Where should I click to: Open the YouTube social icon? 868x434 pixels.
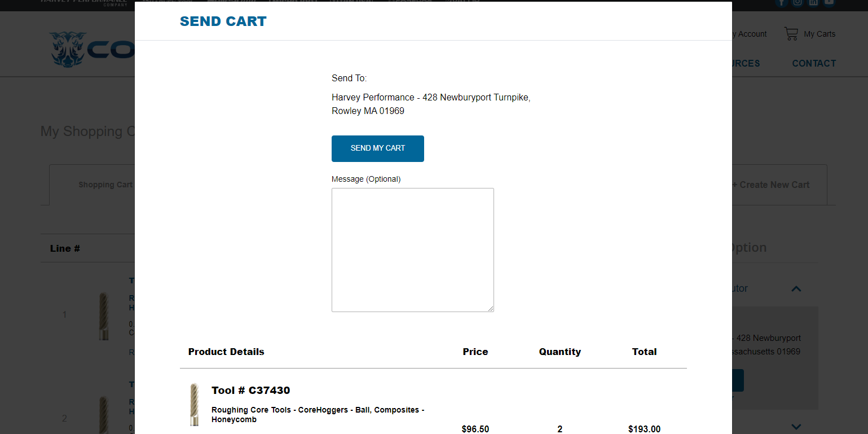click(829, 2)
